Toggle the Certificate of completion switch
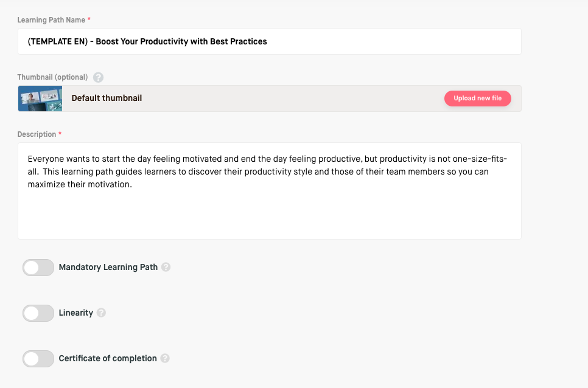The height and width of the screenshot is (388, 588). pyautogui.click(x=38, y=359)
